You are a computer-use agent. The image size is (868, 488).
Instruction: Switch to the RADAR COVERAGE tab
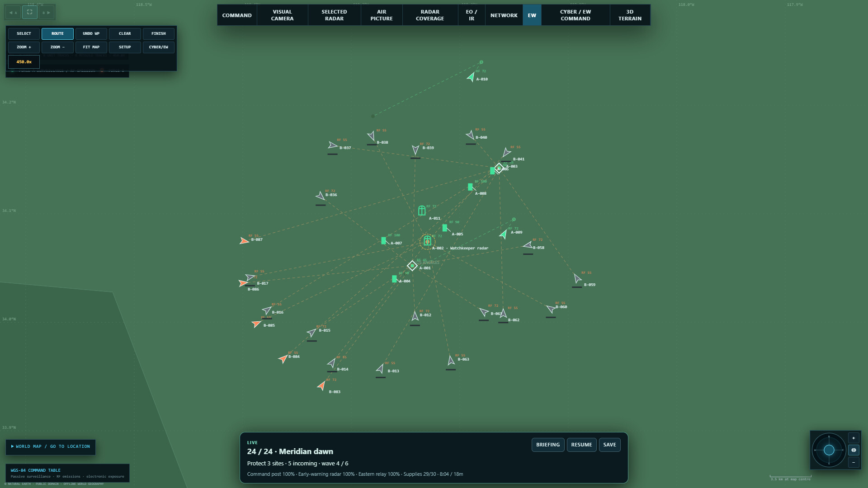point(430,15)
